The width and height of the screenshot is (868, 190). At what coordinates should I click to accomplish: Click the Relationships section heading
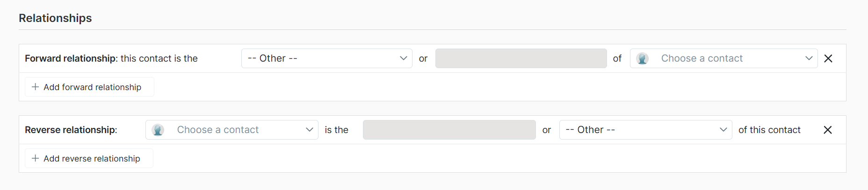pos(55,18)
